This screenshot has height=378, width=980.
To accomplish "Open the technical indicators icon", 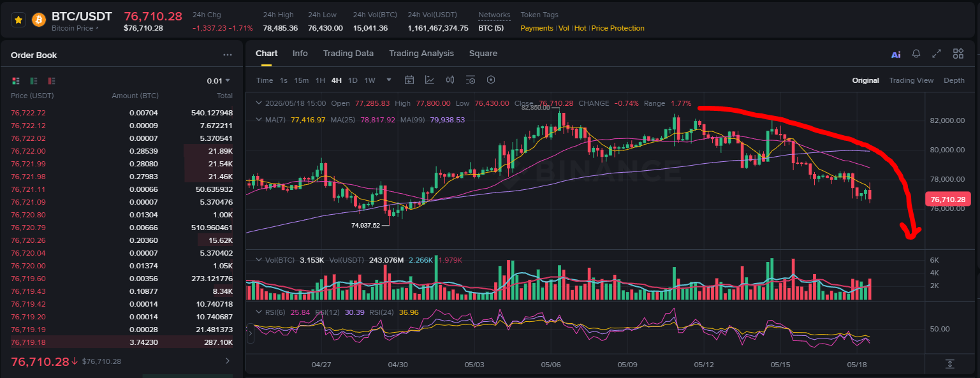I will (430, 80).
